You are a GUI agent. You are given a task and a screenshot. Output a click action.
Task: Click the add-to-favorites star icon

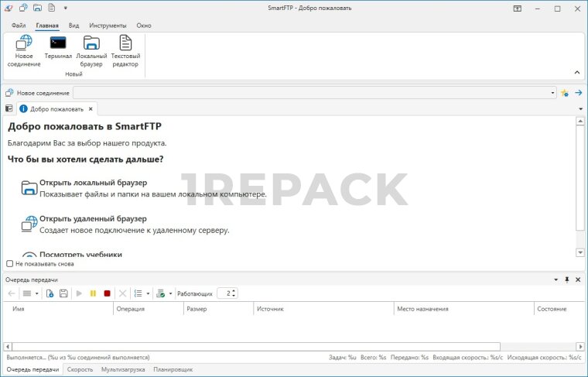564,93
